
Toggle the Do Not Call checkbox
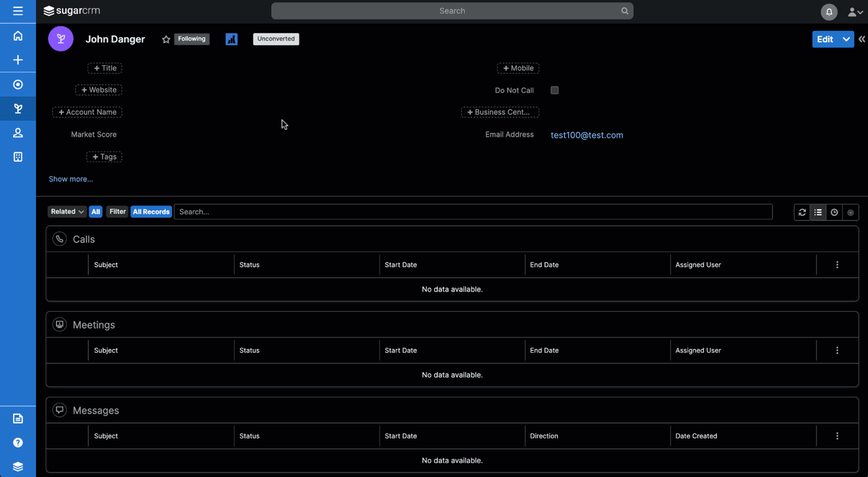tap(554, 90)
